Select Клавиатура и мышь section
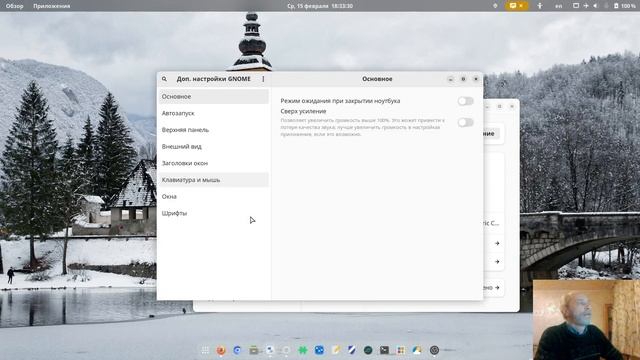The width and height of the screenshot is (640, 360). click(x=213, y=180)
